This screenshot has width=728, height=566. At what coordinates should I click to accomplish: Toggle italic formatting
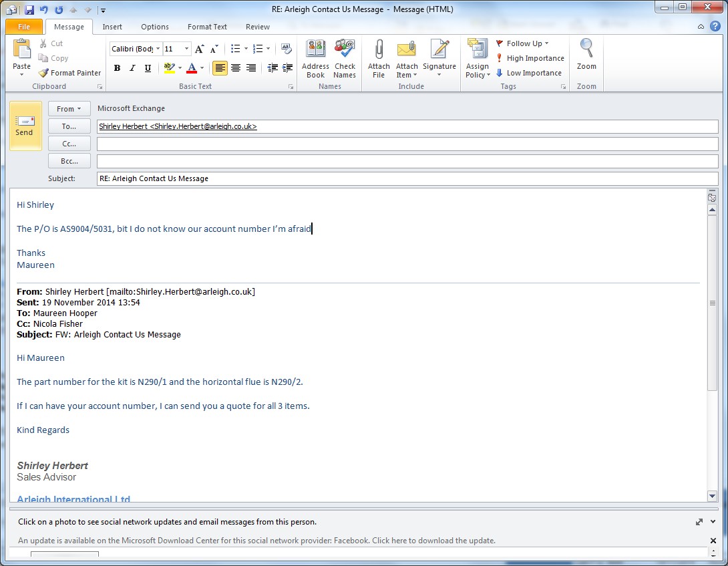click(132, 68)
